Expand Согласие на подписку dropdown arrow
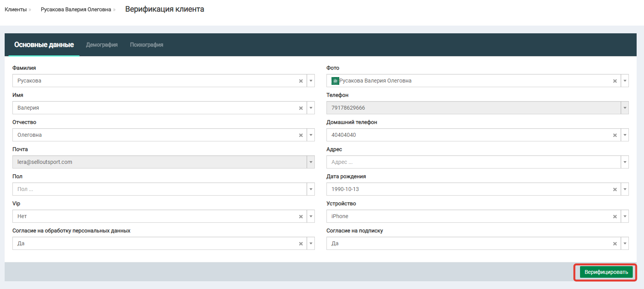This screenshot has width=644, height=289. 625,244
